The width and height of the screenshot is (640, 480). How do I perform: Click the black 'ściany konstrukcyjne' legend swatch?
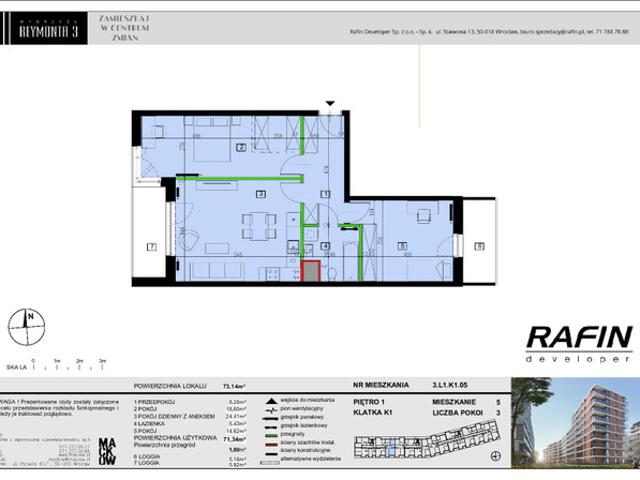(x=271, y=453)
